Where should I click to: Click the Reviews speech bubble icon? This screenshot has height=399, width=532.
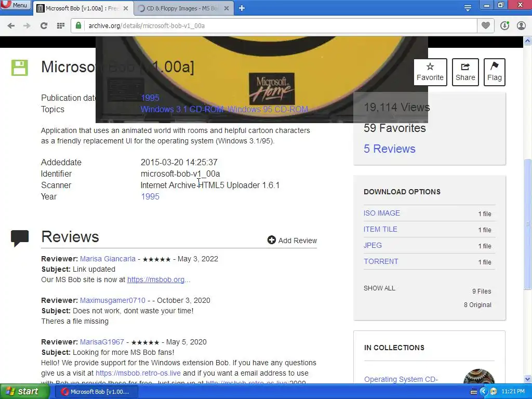(x=20, y=238)
